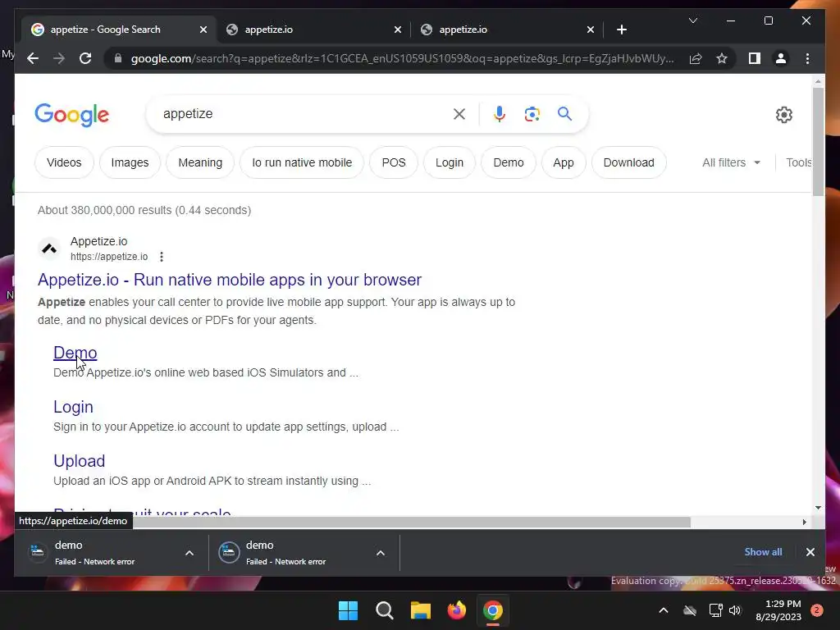
Task: Filter results by Images
Action: [x=129, y=162]
